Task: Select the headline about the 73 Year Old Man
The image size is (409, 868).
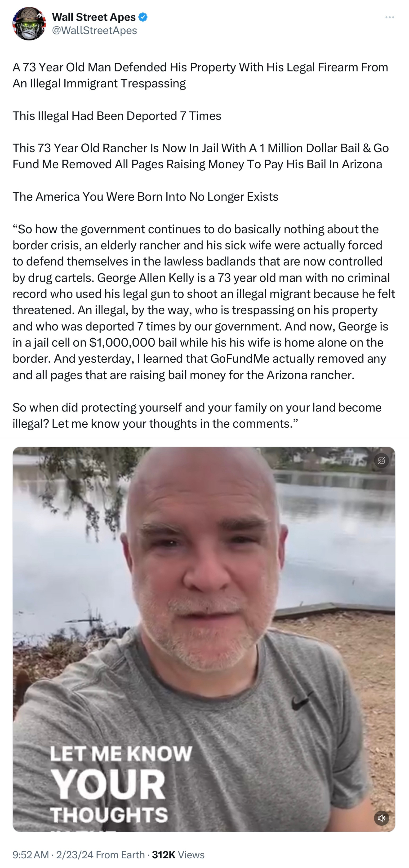Action: pos(200,75)
